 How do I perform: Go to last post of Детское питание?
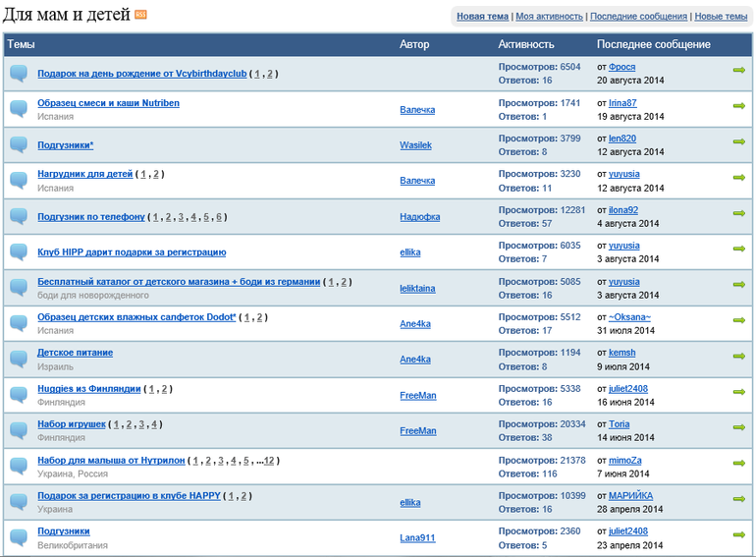738,356
